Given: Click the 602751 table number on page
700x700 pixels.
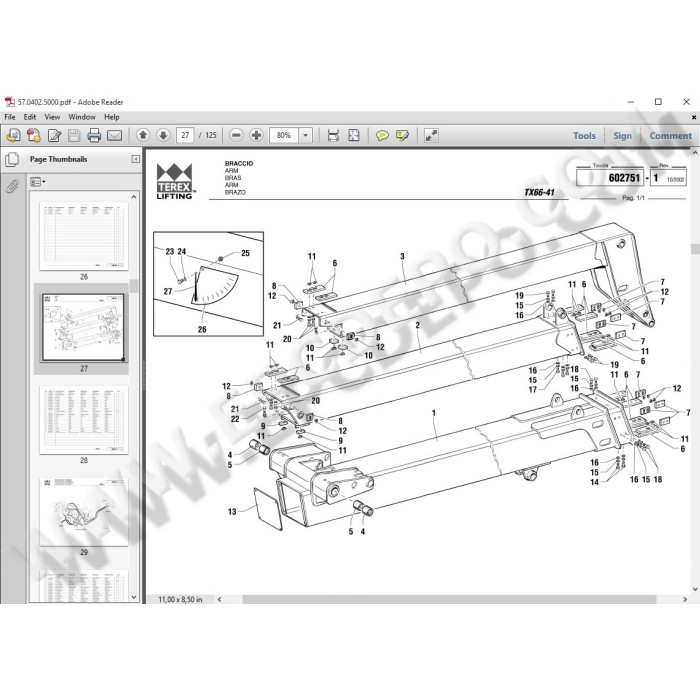Looking at the screenshot, I should click(625, 178).
